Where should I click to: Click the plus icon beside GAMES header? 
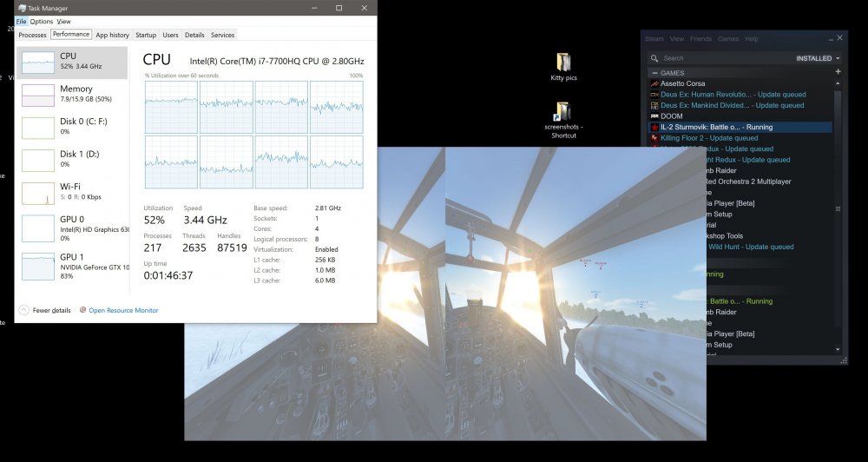click(x=838, y=72)
